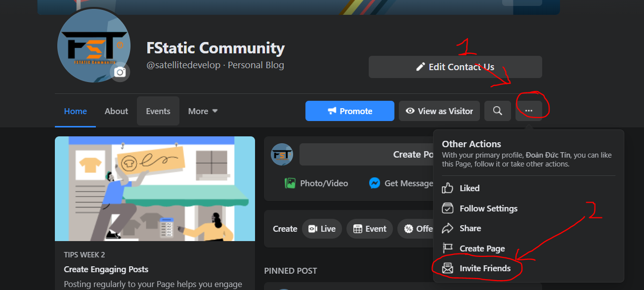
Task: Select Photo/Video option
Action: (x=316, y=183)
